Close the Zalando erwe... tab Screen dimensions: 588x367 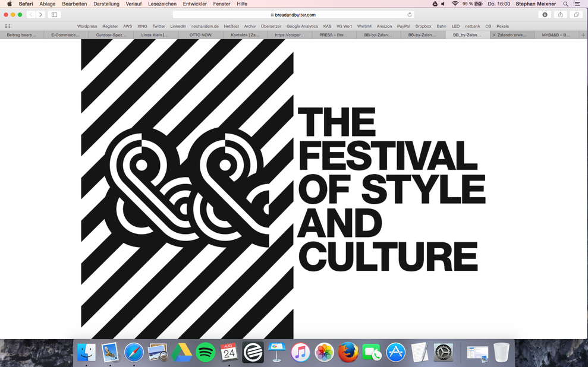coord(494,35)
